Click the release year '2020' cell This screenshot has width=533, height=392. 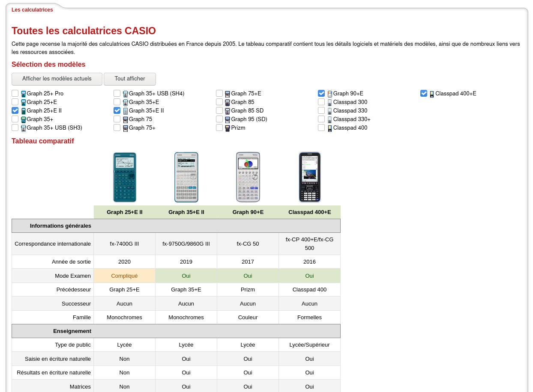tap(125, 262)
